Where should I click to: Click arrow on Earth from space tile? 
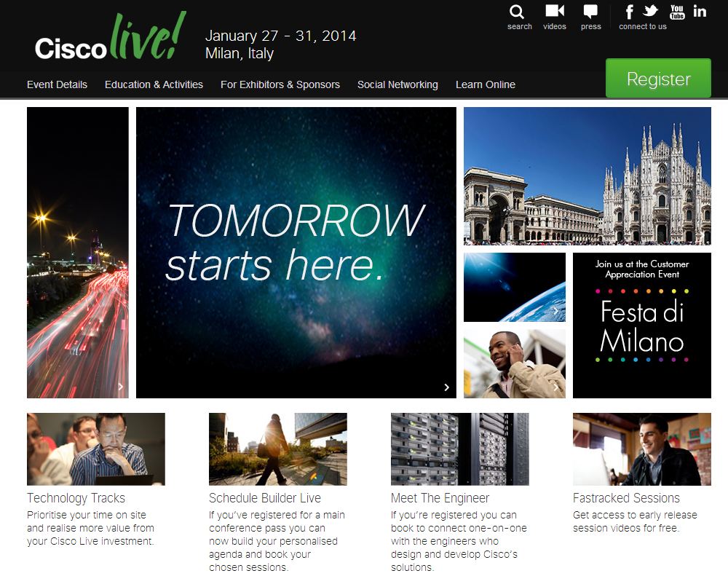pyautogui.click(x=556, y=311)
